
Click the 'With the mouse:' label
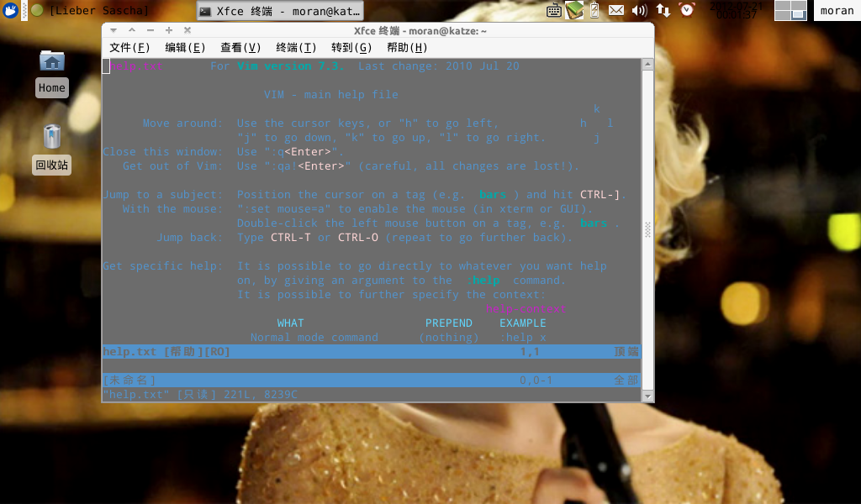[173, 209]
